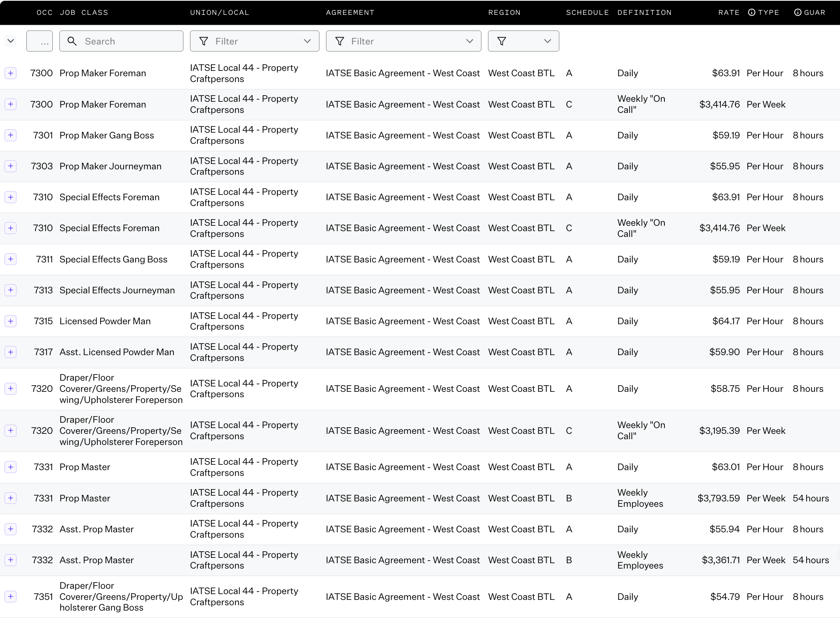The image size is (840, 618).
Task: Click 54 hours in the Prop Master row
Action: tap(811, 498)
